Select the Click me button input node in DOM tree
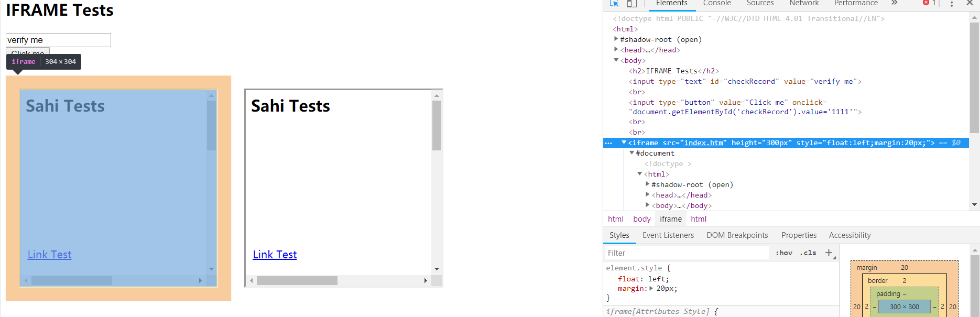This screenshot has width=980, height=317. [x=745, y=107]
